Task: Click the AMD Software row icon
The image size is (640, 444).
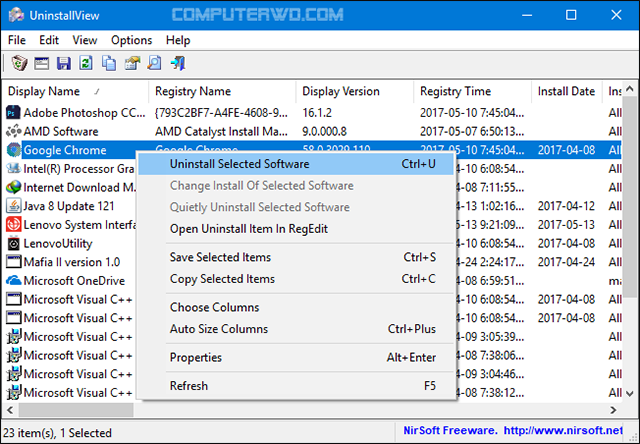Action: pos(13,131)
